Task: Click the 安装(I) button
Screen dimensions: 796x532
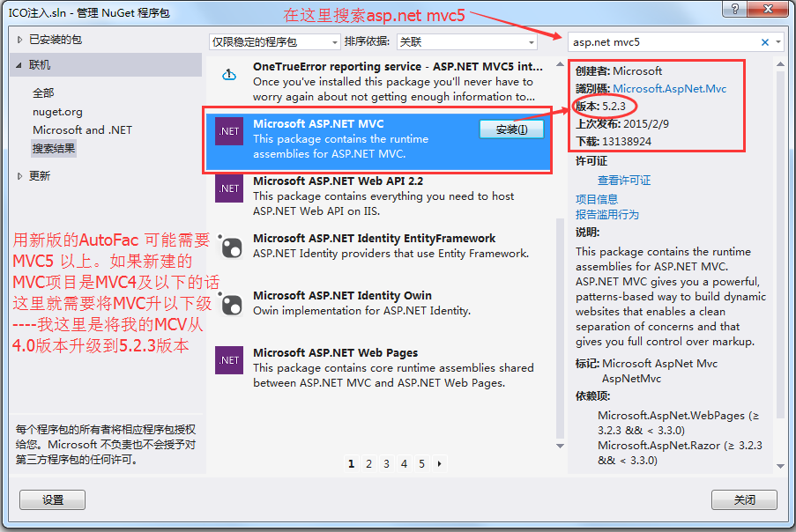Action: [511, 129]
